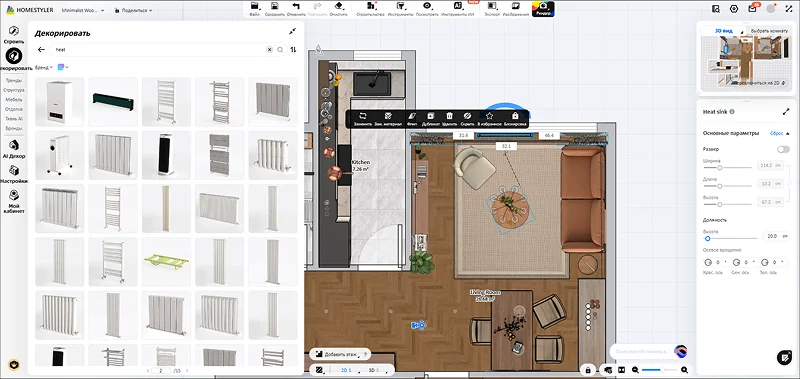Click the Высота elevation slider handle

(708, 238)
